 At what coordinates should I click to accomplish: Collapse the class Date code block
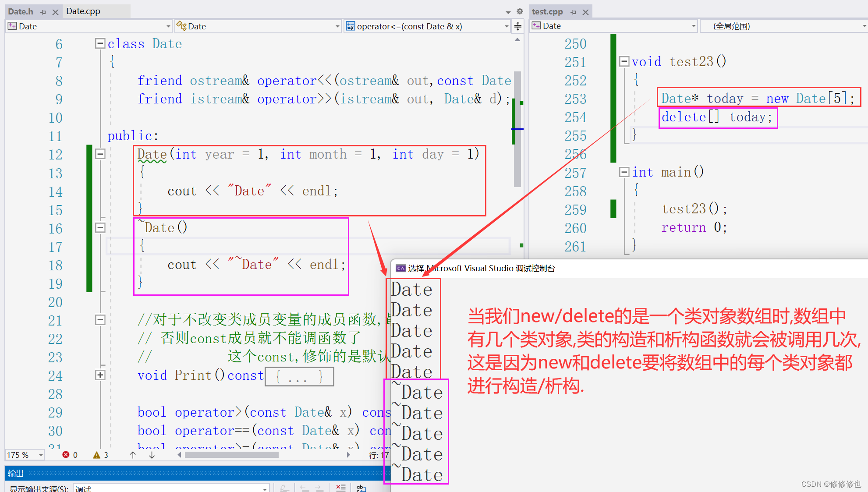point(100,43)
